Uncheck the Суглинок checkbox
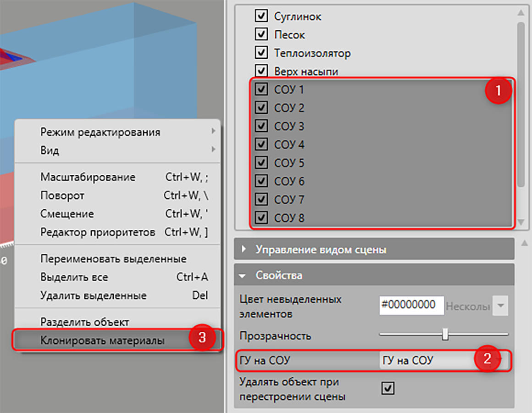532x413 pixels. pyautogui.click(x=261, y=16)
